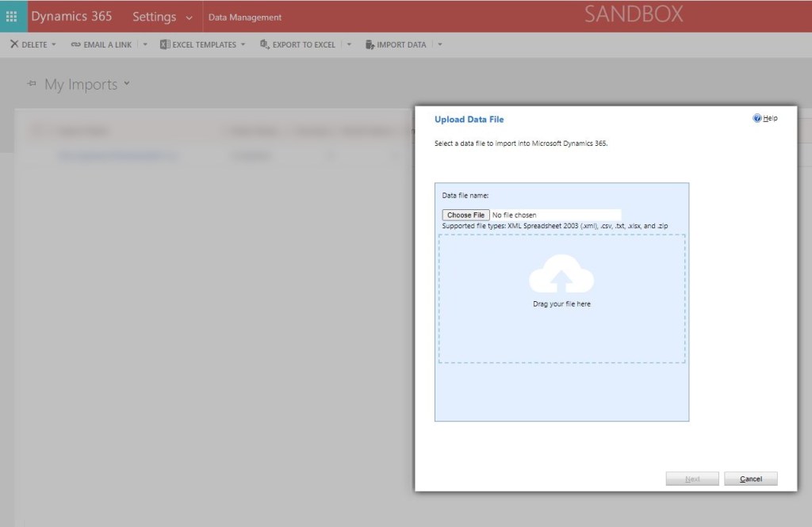
Task: Cancel the Upload Data File dialog
Action: point(750,479)
